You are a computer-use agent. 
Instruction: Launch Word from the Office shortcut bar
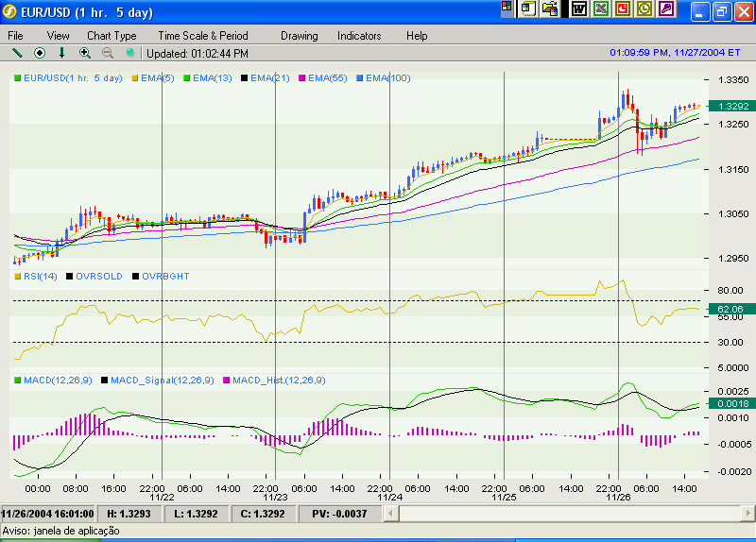click(x=578, y=9)
